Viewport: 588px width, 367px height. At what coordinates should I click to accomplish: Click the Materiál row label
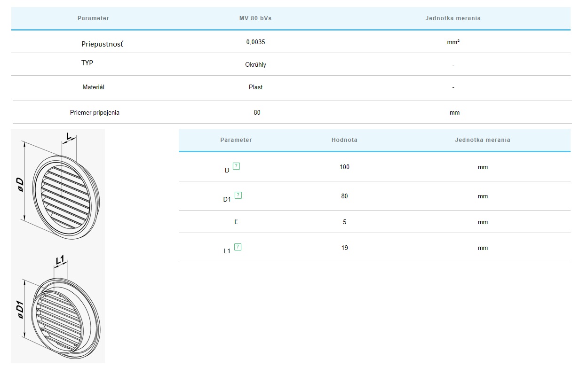click(93, 87)
